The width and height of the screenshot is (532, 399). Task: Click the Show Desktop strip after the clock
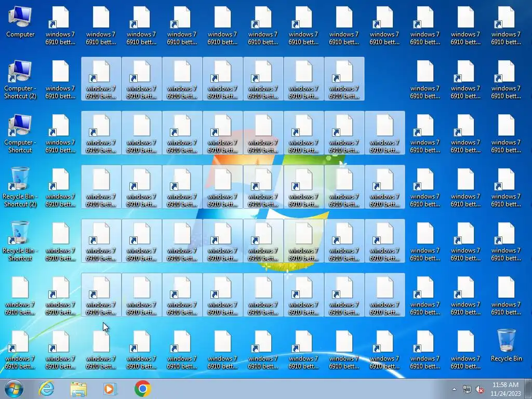[x=529, y=389]
